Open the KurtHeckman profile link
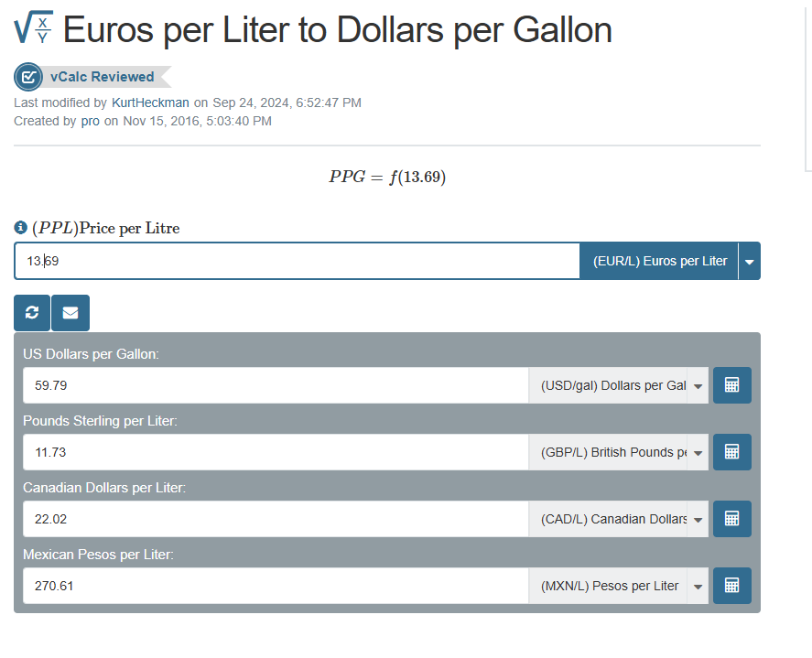 [150, 102]
